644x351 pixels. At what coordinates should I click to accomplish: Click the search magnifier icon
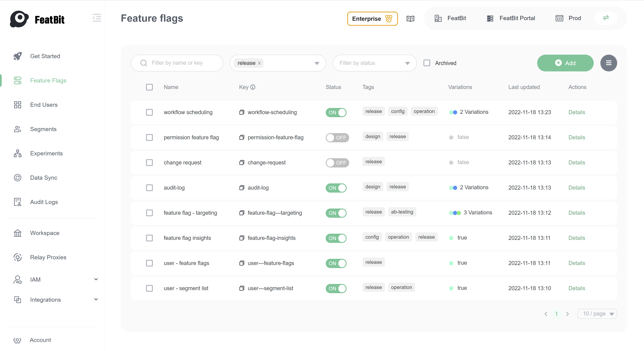point(144,63)
